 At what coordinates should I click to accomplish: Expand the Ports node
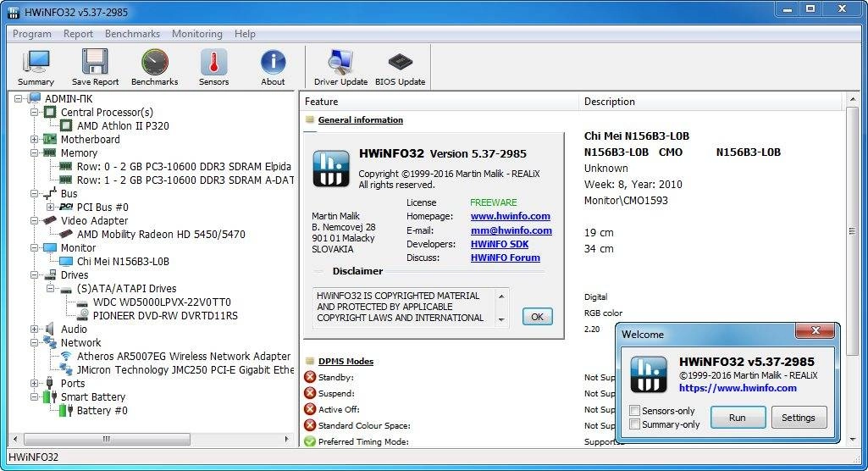click(35, 384)
